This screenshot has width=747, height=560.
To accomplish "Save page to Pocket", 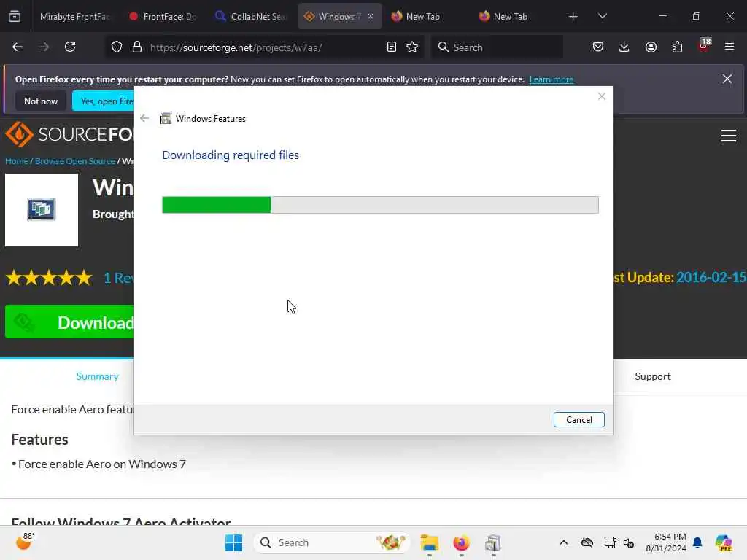I will [x=598, y=47].
